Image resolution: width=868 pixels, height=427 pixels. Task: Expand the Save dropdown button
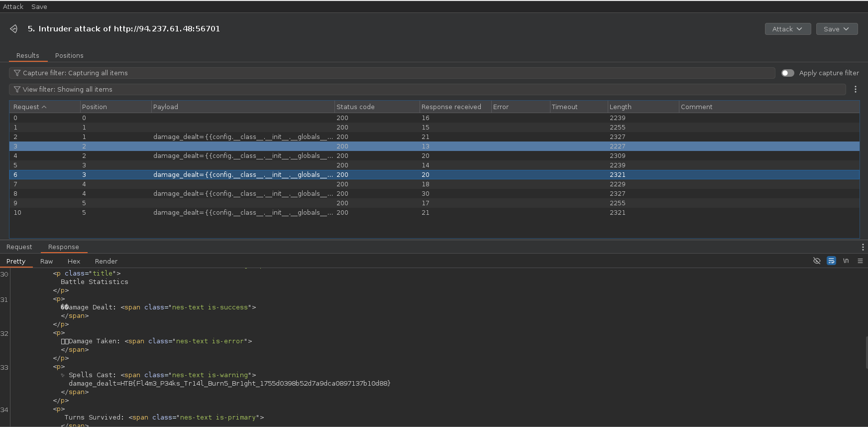coord(837,29)
